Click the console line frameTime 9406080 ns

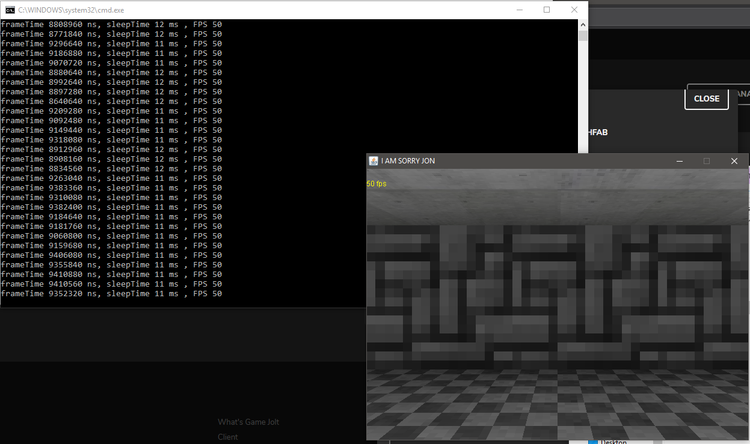[111, 255]
